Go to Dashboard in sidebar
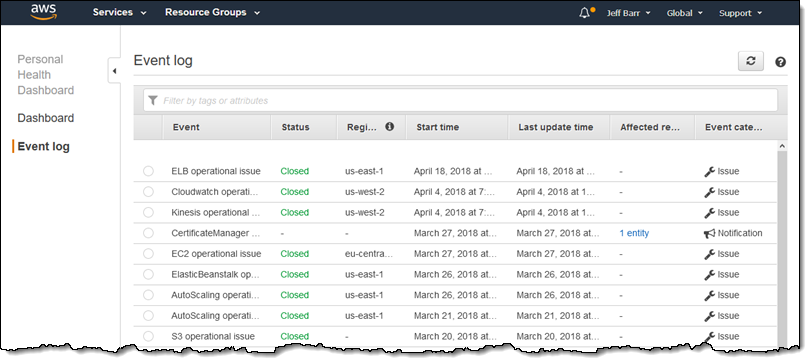The image size is (810, 363). (x=45, y=118)
